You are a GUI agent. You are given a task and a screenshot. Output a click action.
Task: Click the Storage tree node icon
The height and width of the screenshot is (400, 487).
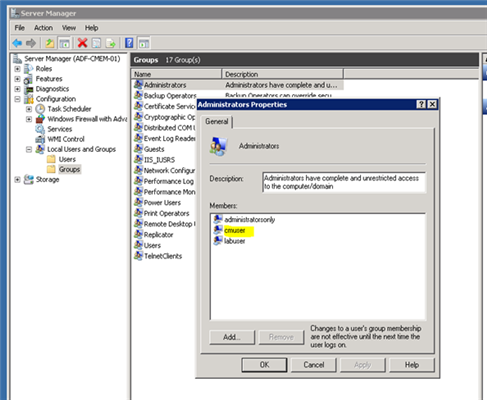tap(29, 179)
